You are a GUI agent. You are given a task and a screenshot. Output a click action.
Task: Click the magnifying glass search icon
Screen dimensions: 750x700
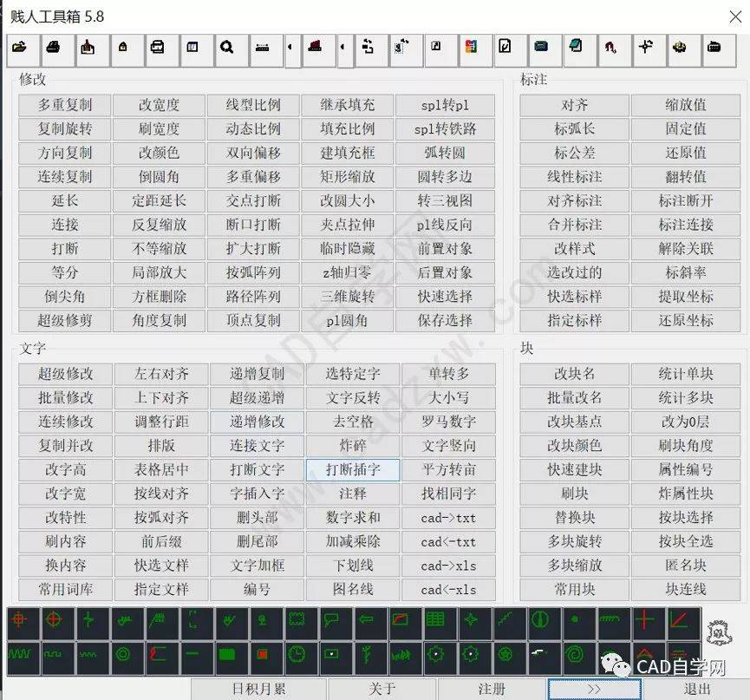tap(226, 49)
